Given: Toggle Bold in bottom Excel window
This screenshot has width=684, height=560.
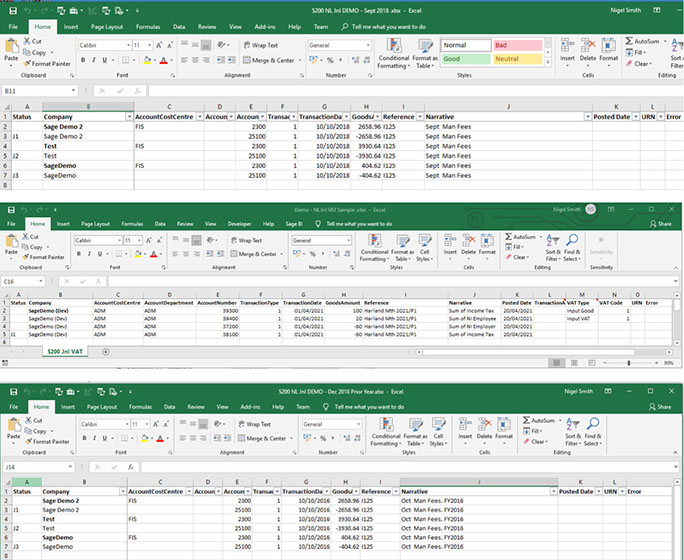Looking at the screenshot, I should click(84, 438).
